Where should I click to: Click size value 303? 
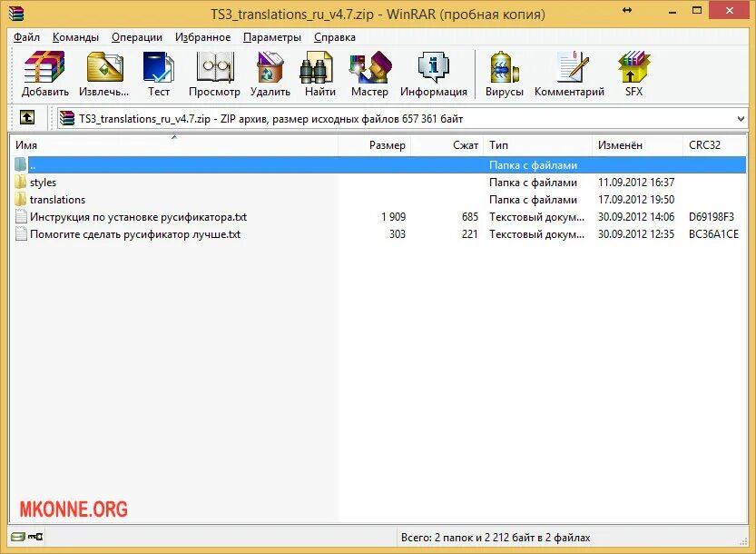tap(398, 234)
